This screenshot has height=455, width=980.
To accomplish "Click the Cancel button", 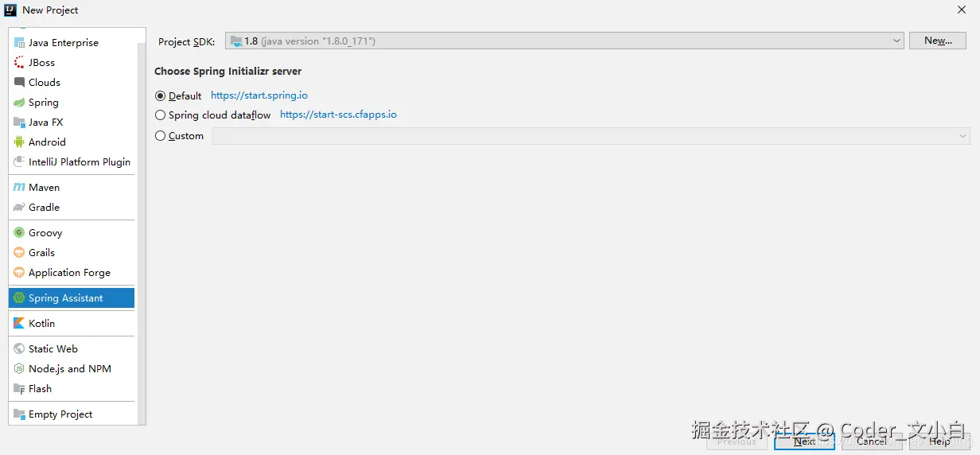I will click(872, 441).
